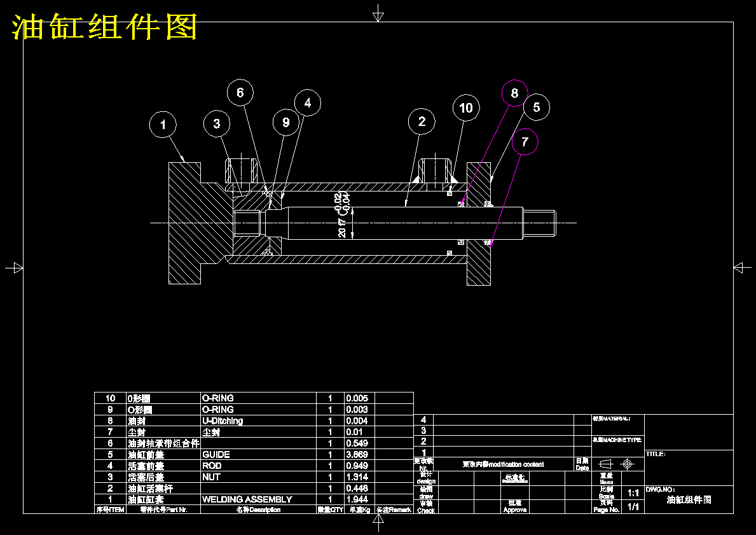Click the O-RING description in row 10
Image resolution: width=756 pixels, height=535 pixels.
(218, 398)
